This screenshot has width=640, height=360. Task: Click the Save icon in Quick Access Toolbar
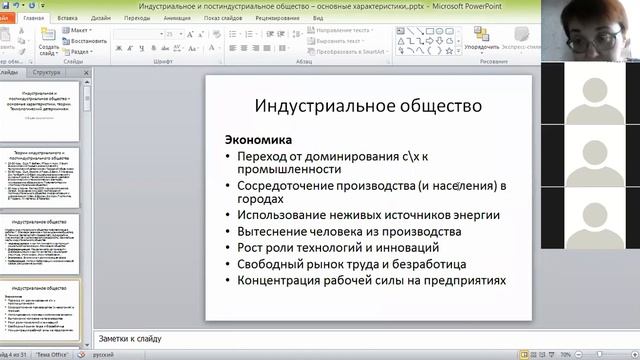pos(5,6)
